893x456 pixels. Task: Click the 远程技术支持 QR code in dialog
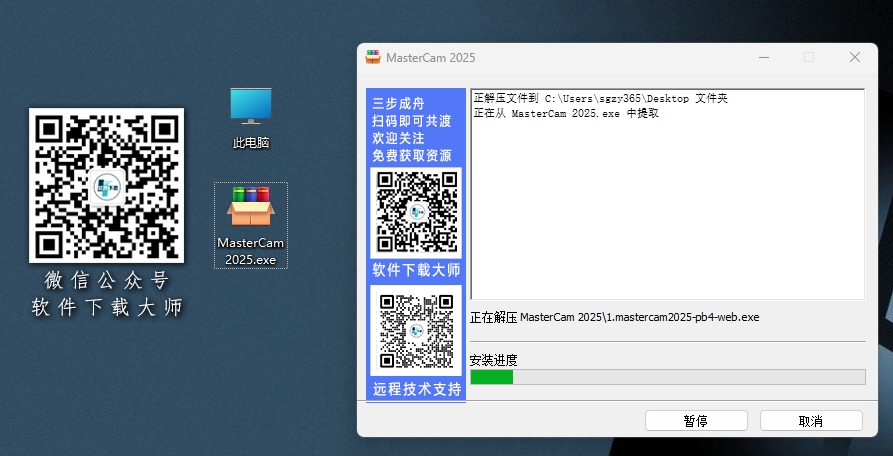416,331
